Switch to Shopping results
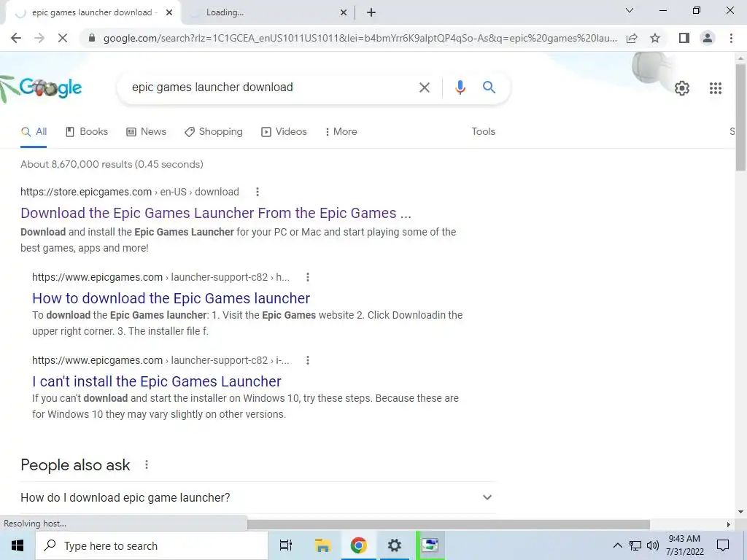This screenshot has height=560, width=747. [214, 132]
